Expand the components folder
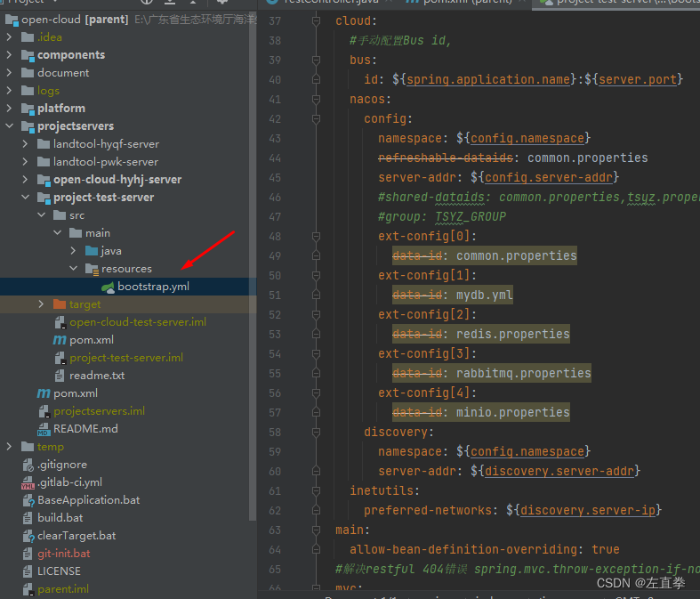Viewport: 700px width, 599px height. (10, 55)
